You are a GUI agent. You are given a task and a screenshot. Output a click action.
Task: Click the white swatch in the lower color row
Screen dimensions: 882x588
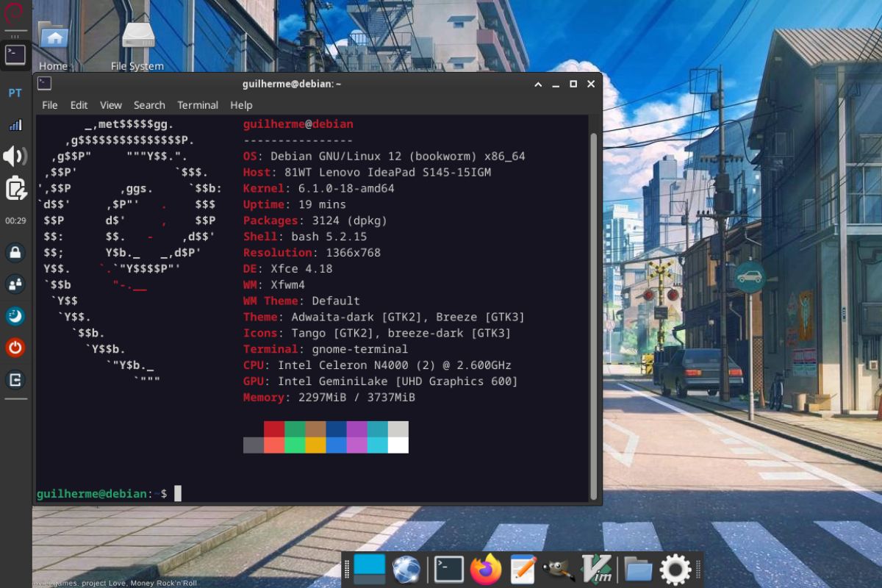(x=398, y=445)
